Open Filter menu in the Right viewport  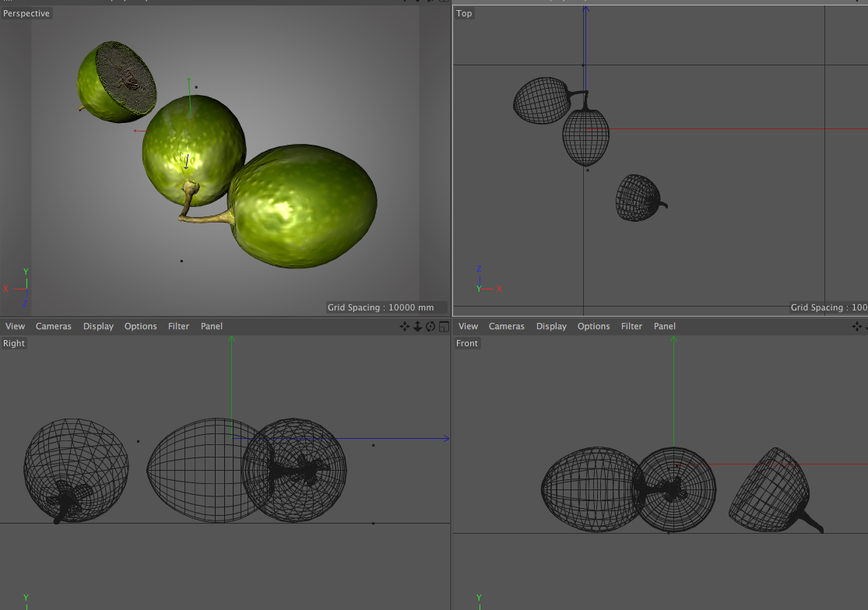click(178, 327)
